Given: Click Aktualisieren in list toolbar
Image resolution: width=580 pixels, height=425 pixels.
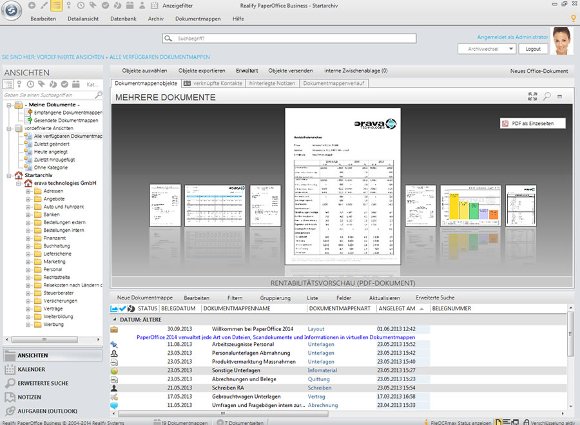Looking at the screenshot, I should [385, 298].
